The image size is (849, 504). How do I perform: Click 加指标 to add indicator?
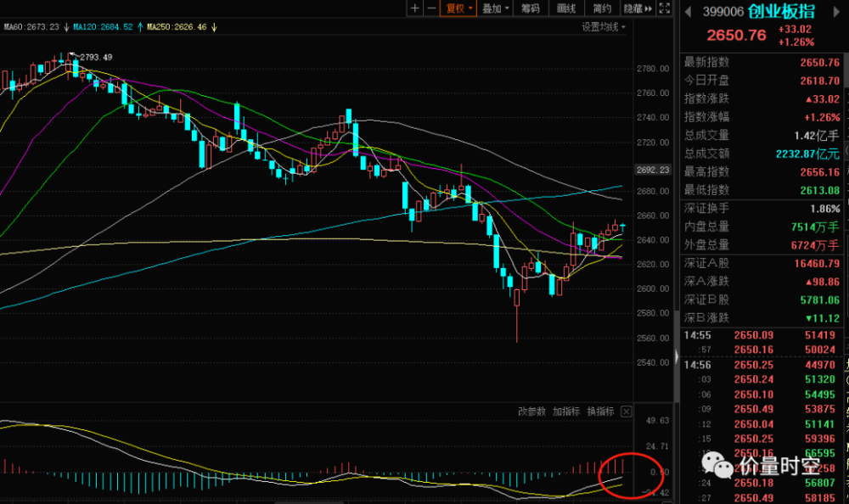(565, 412)
